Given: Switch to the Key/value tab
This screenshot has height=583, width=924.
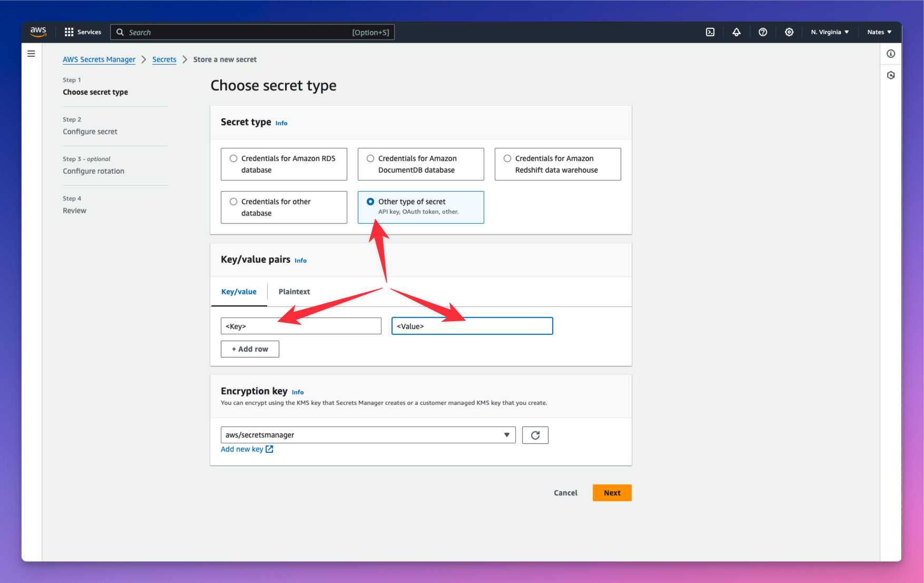Looking at the screenshot, I should (x=239, y=292).
